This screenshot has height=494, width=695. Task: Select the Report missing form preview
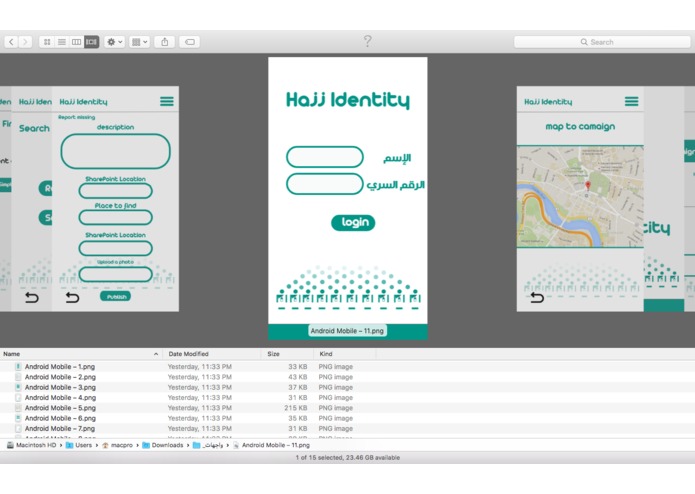point(115,198)
